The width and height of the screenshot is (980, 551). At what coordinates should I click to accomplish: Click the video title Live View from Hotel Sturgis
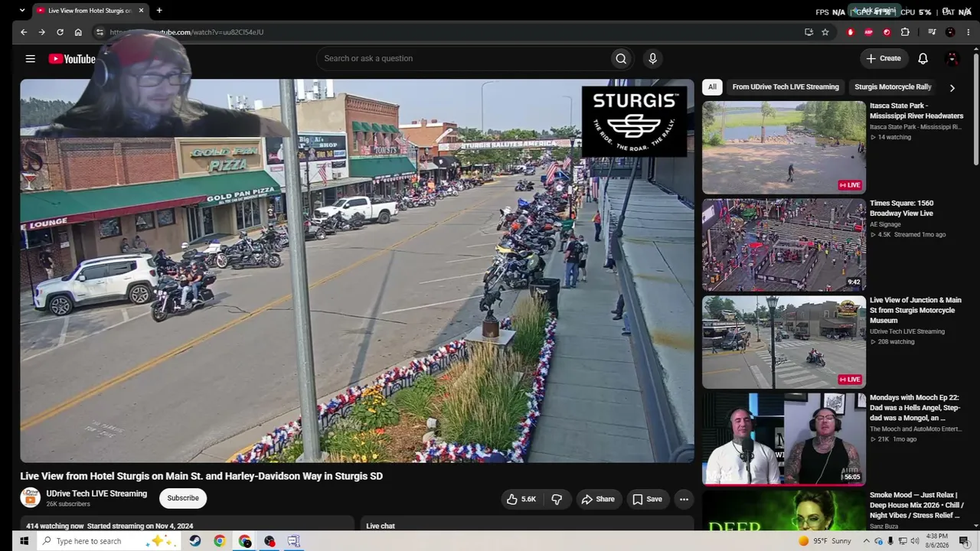(201, 476)
